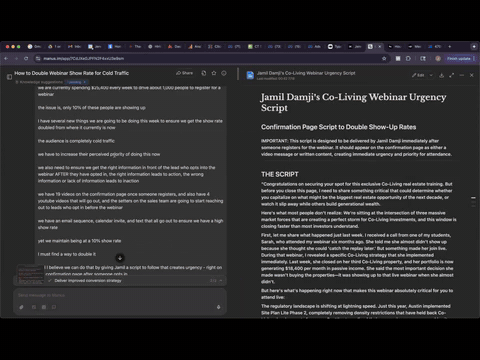The image size is (480, 360).
Task: Click the second icon in the message toolbar
Action: 34,307
